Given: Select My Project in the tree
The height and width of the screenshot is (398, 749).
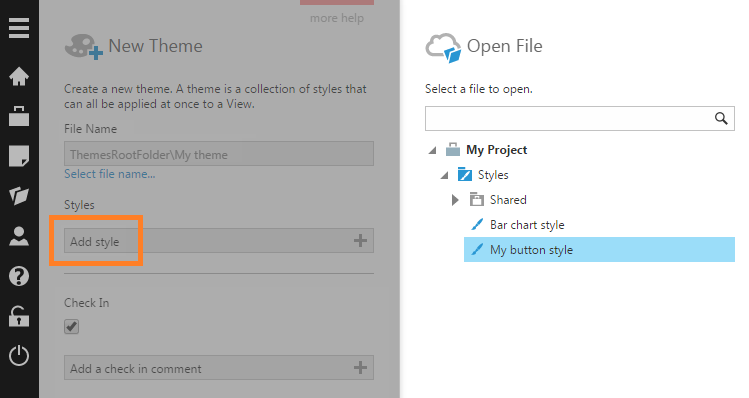Looking at the screenshot, I should pos(496,150).
